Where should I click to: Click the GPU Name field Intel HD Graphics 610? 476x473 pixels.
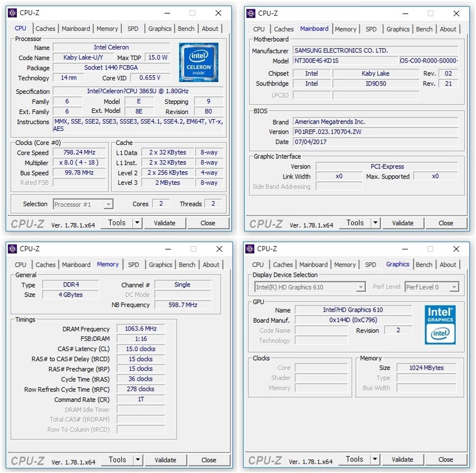[x=353, y=310]
